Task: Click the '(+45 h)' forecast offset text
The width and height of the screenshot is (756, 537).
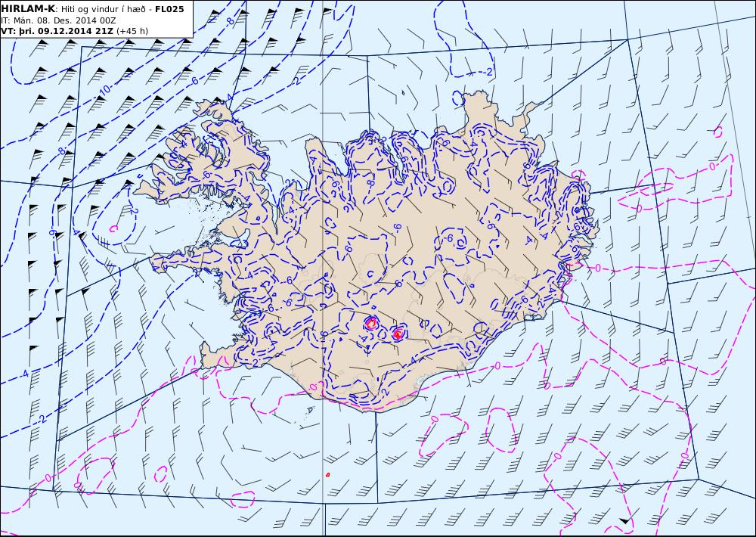Action: [x=132, y=31]
